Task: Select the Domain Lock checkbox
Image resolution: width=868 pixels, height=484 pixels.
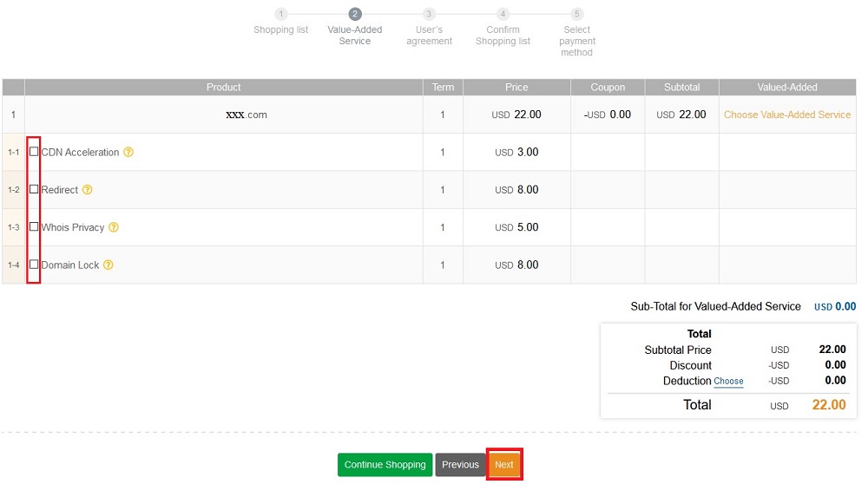Action: tap(34, 265)
